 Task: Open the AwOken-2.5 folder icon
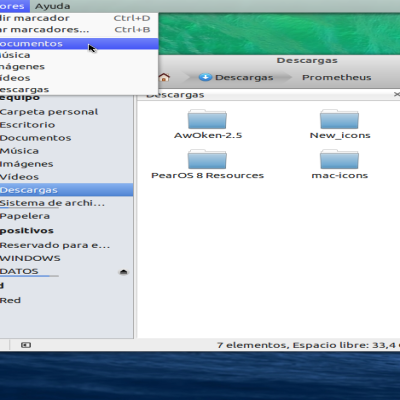click(207, 119)
